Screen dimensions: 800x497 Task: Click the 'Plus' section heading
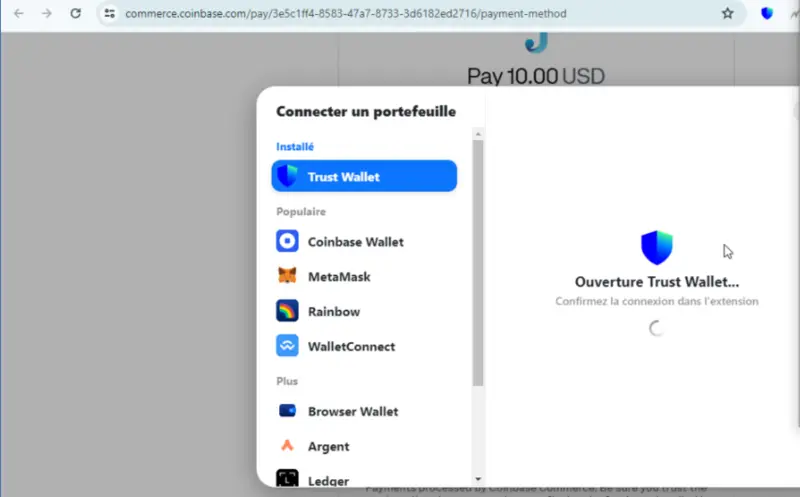(287, 381)
